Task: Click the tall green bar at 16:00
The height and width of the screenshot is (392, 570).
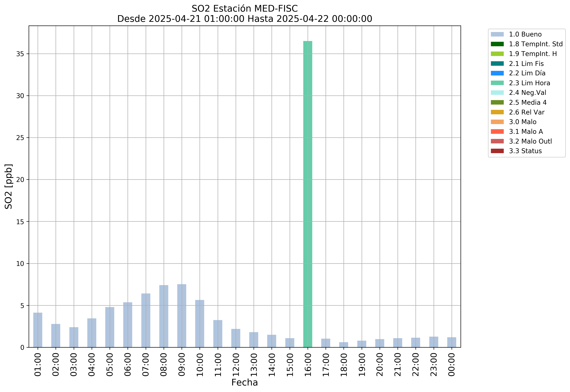Action: 308,194
